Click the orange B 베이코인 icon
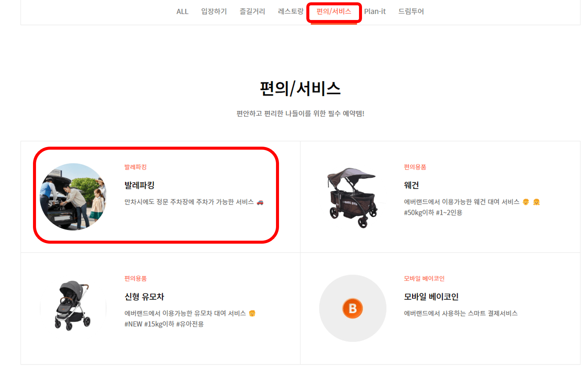 353,308
